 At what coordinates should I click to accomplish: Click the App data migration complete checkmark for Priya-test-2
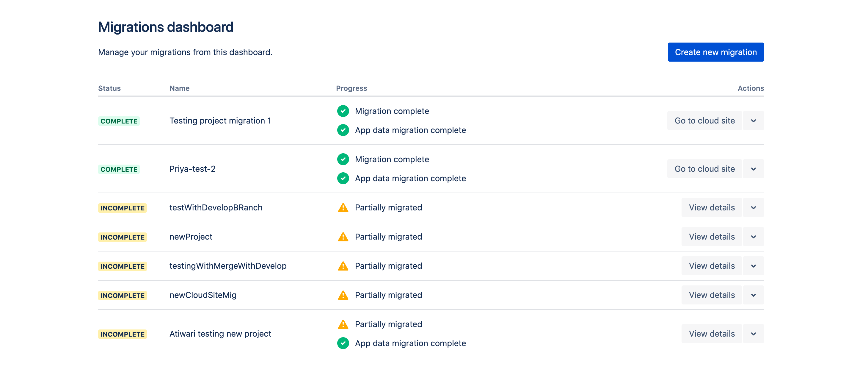[343, 178]
